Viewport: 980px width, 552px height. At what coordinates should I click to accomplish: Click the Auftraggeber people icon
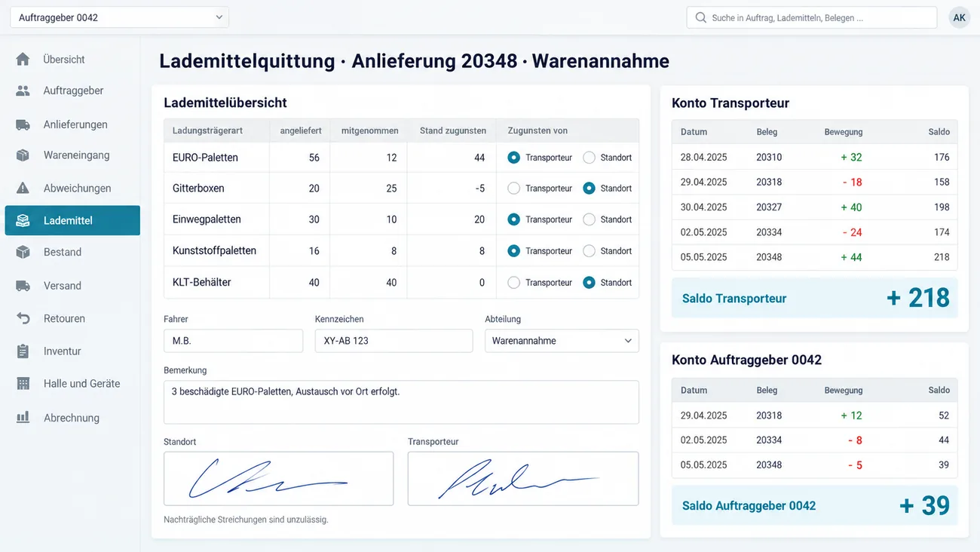pyautogui.click(x=23, y=90)
